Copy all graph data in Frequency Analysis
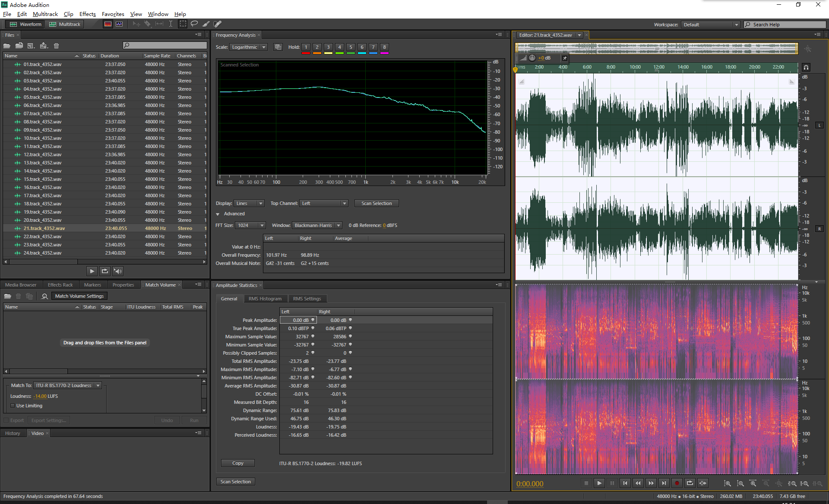Screen dimensions: 829x504 point(278,47)
